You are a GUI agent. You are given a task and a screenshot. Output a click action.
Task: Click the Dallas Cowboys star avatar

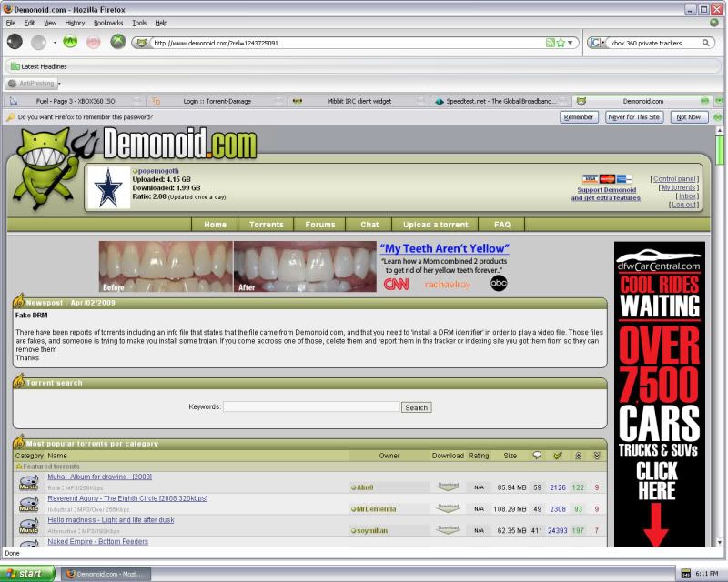(x=108, y=187)
